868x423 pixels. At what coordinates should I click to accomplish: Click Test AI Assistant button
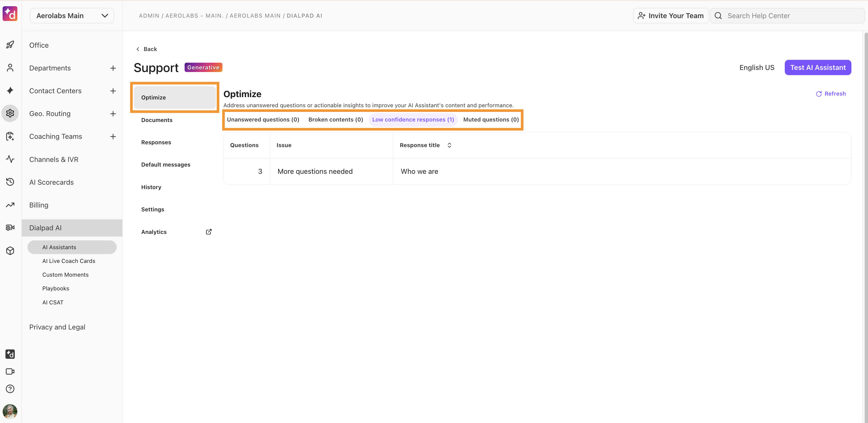[x=818, y=68]
